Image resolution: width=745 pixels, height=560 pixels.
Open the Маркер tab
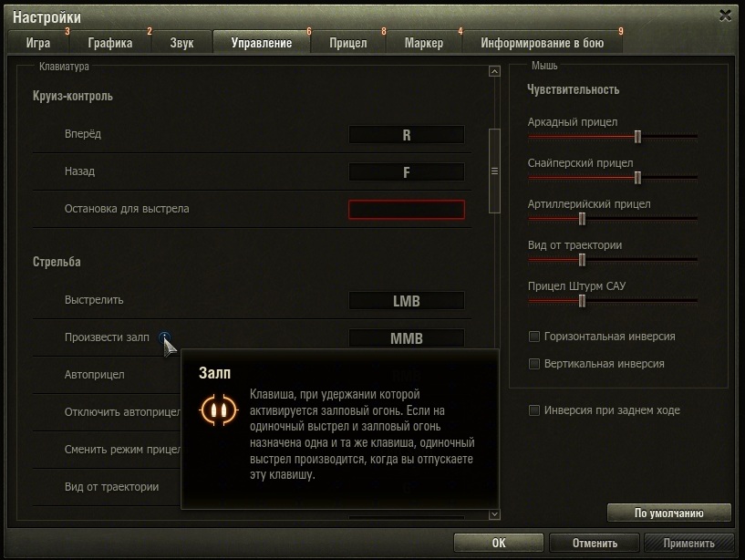point(424,43)
